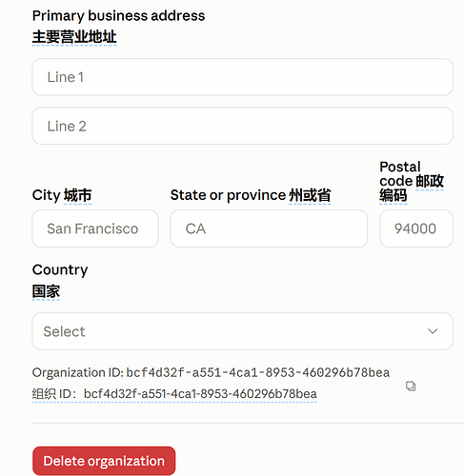Click the Select placeholder text in Country

click(x=64, y=331)
